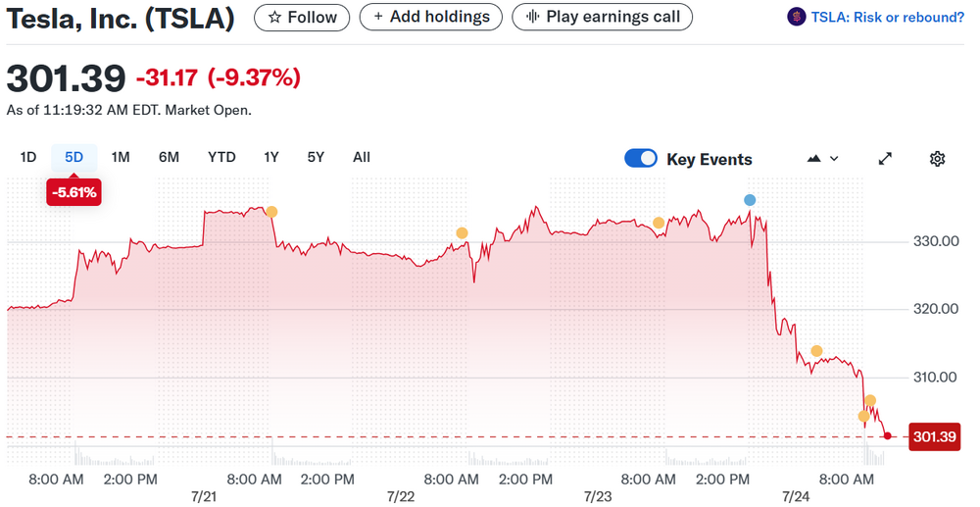Screen dimensions: 980x507
Task: Open chart settings gear
Action: point(937,159)
